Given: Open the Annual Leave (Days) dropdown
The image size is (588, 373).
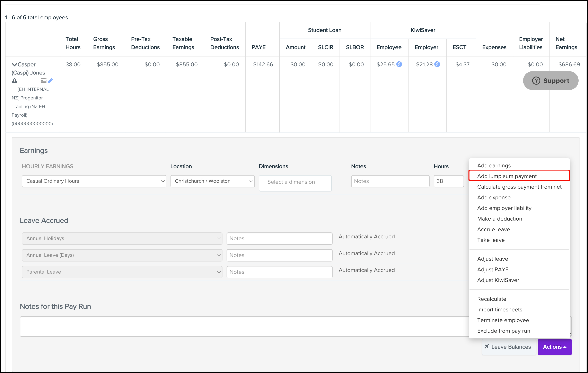Looking at the screenshot, I should [x=122, y=255].
